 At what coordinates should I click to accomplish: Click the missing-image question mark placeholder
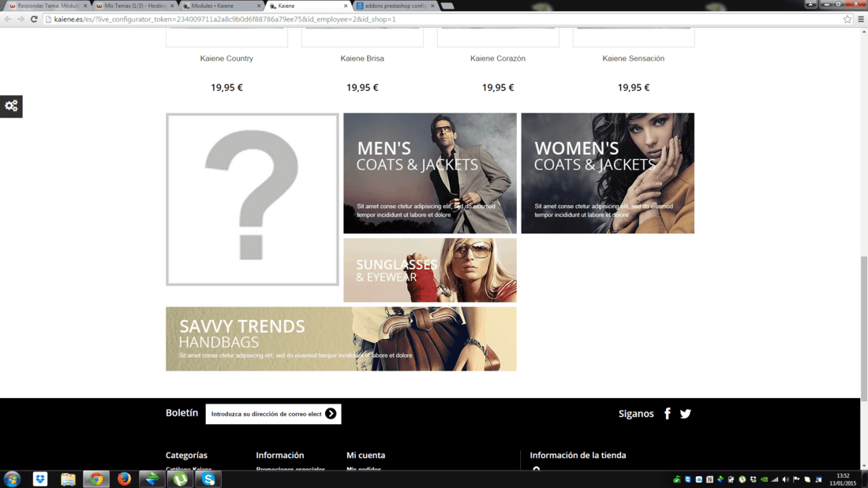(253, 199)
